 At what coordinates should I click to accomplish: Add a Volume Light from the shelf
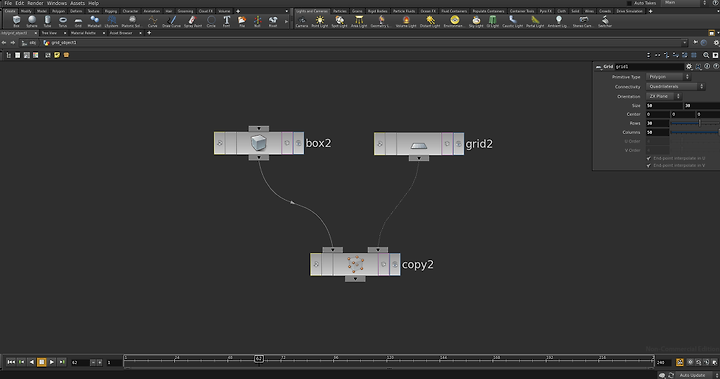point(406,21)
